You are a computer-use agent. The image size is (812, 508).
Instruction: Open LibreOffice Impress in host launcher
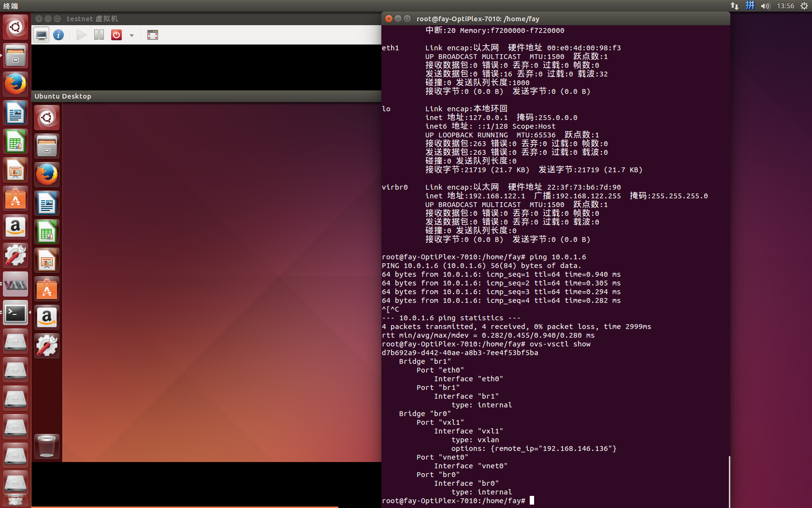tap(15, 170)
